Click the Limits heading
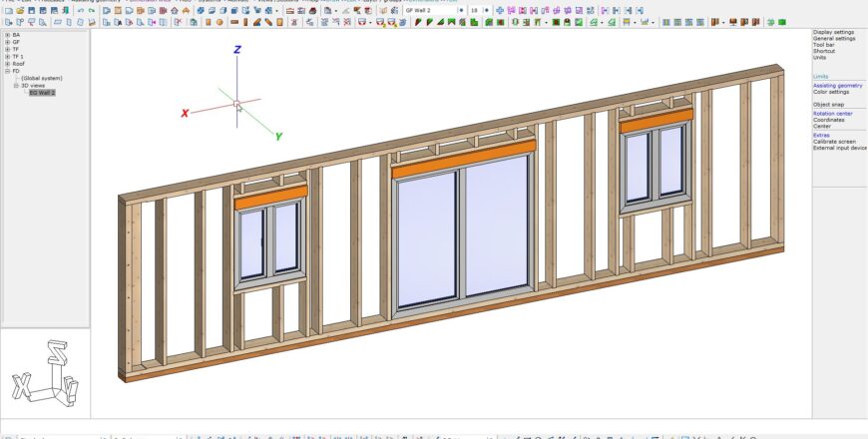Screen dimensions: 868x439 [820, 77]
